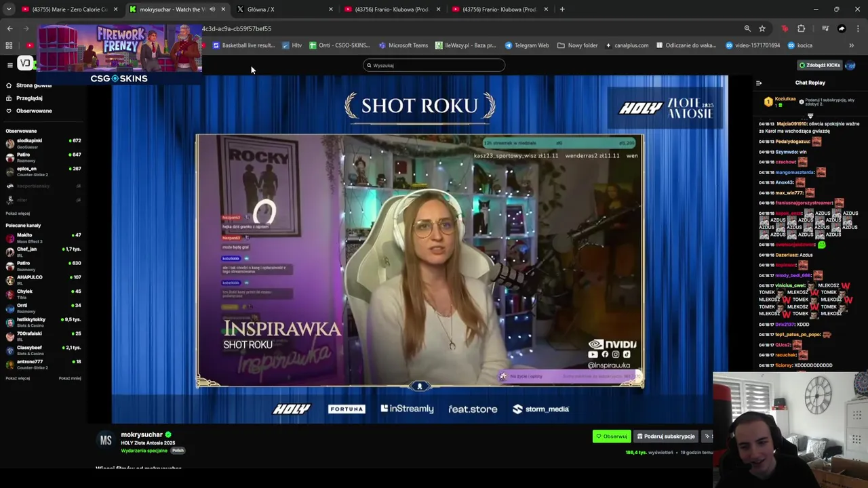
Task: Toggle the Kick sidebar hamburger menu
Action: 10,65
